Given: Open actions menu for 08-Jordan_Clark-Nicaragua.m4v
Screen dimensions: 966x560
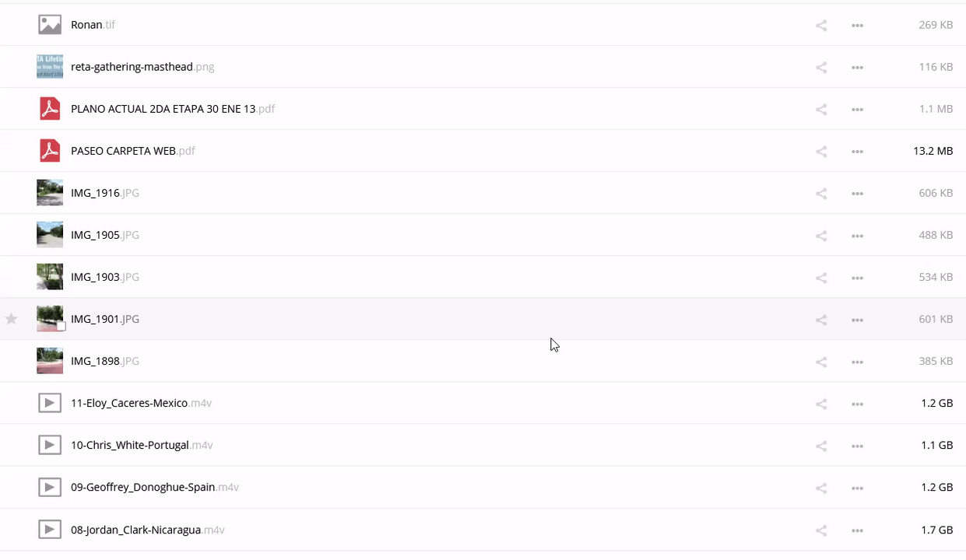Looking at the screenshot, I should [857, 530].
